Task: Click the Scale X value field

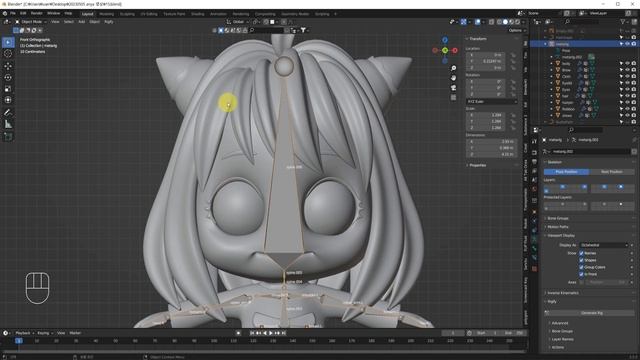Action: pyautogui.click(x=486, y=116)
